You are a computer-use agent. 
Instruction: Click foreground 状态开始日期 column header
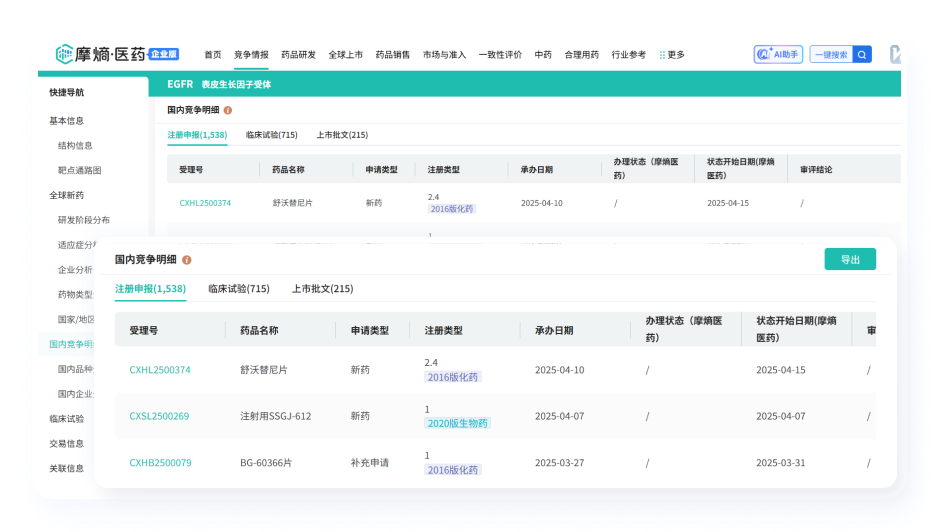(x=796, y=329)
